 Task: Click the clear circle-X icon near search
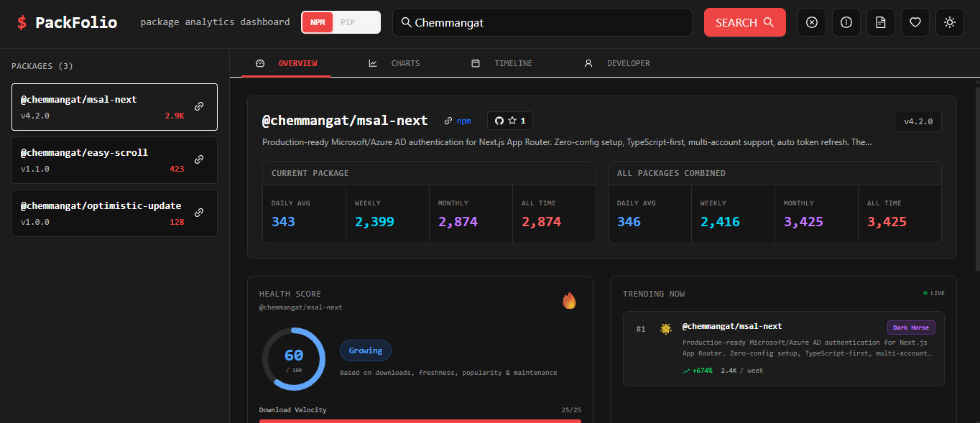coord(811,22)
